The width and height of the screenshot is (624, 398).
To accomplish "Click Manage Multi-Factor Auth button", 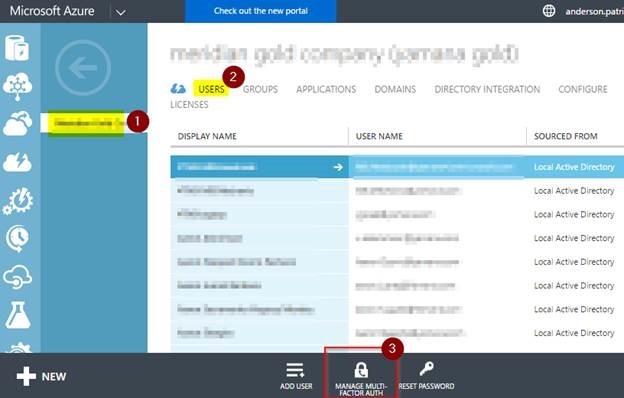I will [x=361, y=378].
